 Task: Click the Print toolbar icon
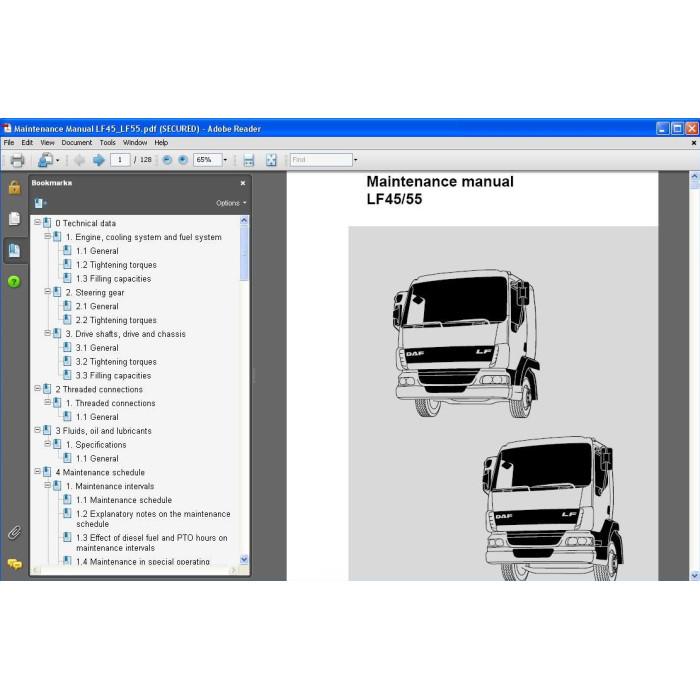pos(17,160)
